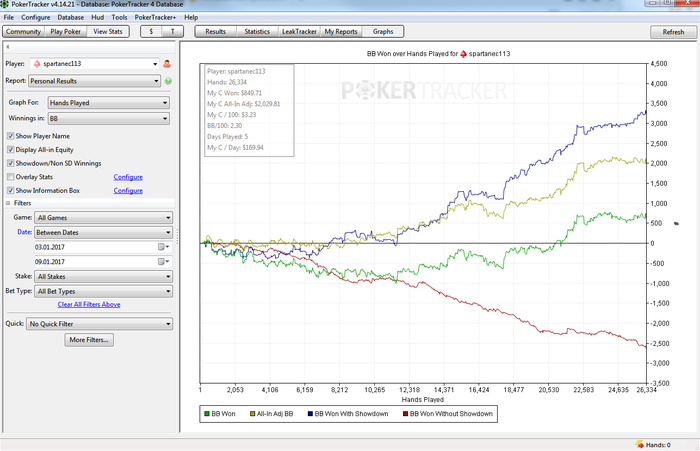Viewport: 700px width, 451px height.
Task: Click the PokerTracker app icon in title bar
Action: (x=4, y=4)
